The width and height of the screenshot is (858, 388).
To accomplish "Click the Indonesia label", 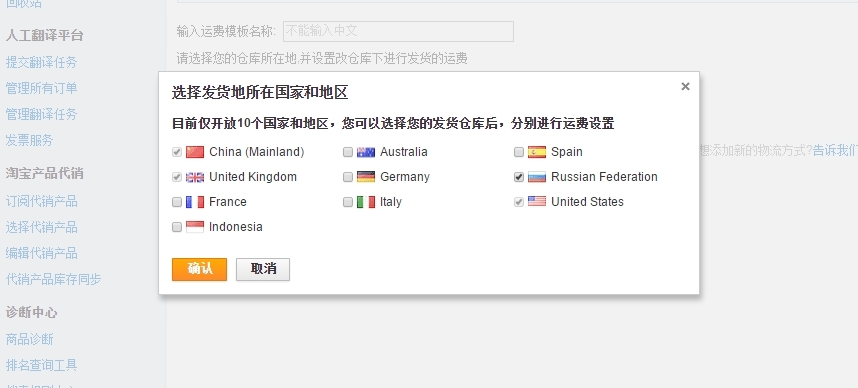I will tap(236, 227).
